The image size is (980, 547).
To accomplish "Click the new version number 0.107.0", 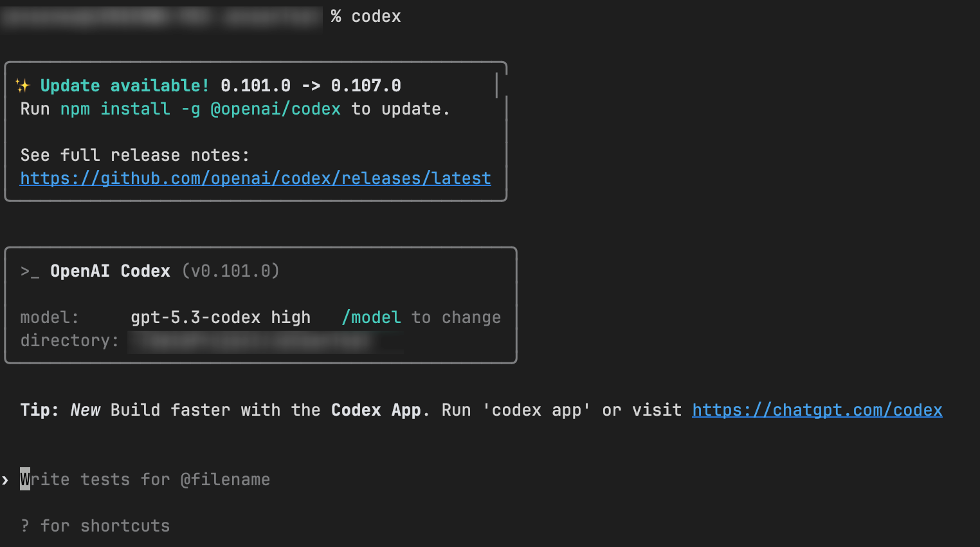I will pos(366,86).
